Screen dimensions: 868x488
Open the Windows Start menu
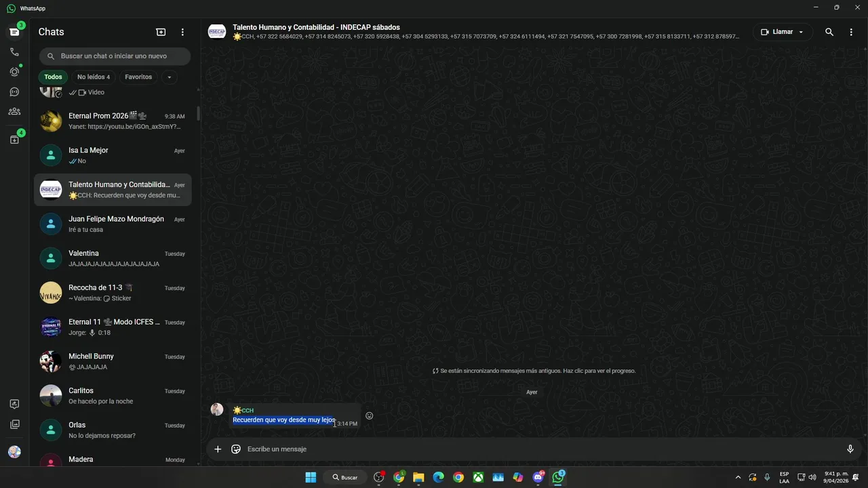tap(311, 477)
